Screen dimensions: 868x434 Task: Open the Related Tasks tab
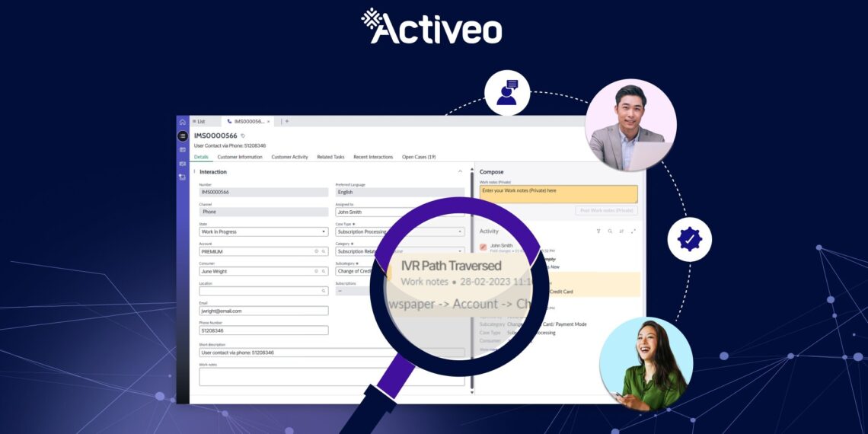point(330,157)
